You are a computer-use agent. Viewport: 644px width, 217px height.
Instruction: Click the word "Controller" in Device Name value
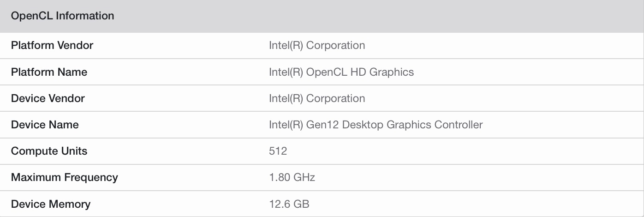pos(459,125)
